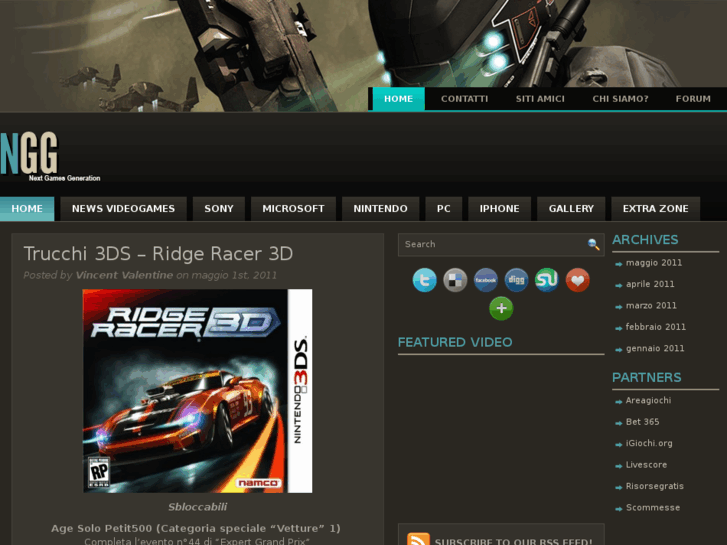Open the Trucchi 3DS – Ridge Racer 3D post
The image size is (727, 545).
tap(158, 254)
